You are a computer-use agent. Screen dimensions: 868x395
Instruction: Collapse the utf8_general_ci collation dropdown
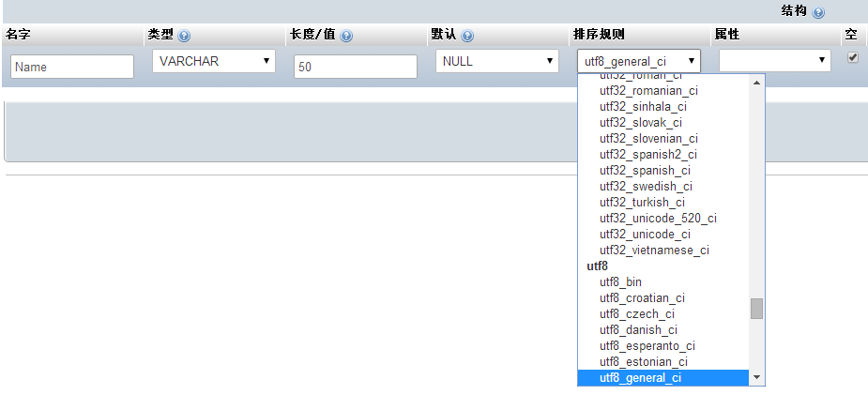point(639,61)
